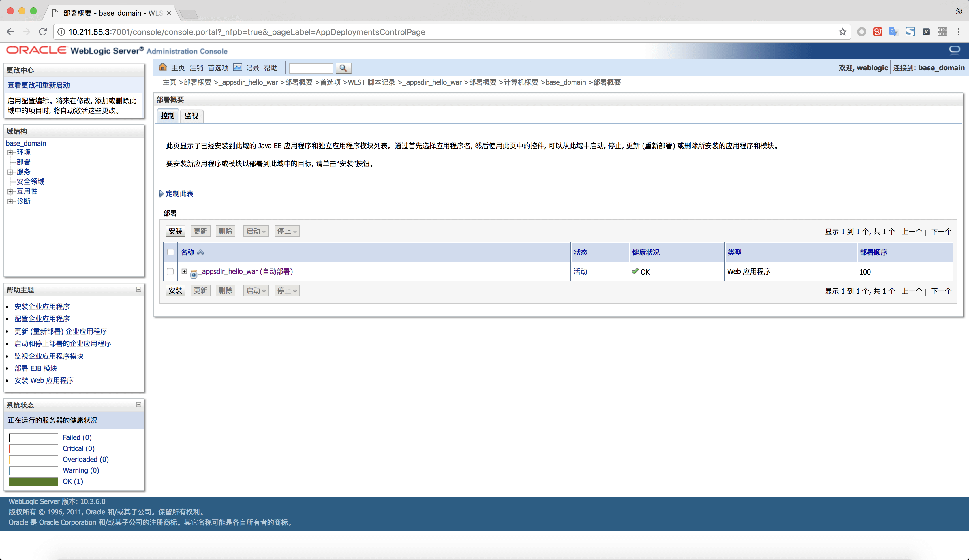Click the top 安装 button
The image size is (969, 560).
(x=175, y=231)
